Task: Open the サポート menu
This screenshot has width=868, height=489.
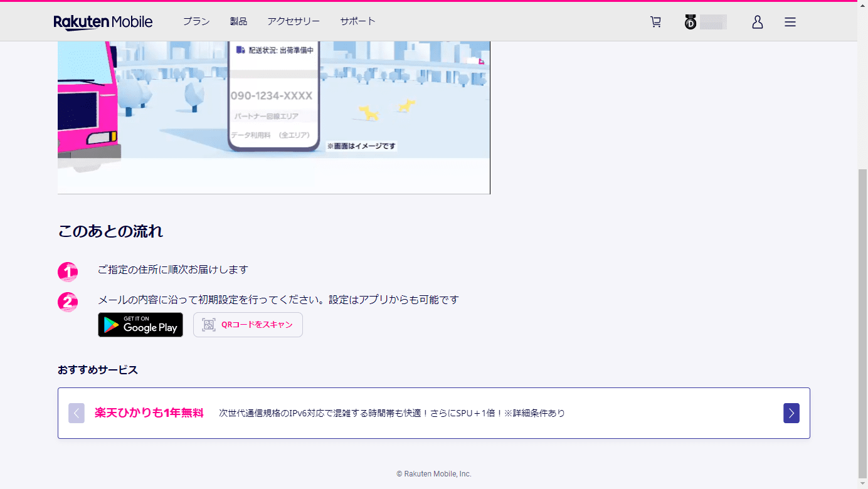Action: pos(358,21)
